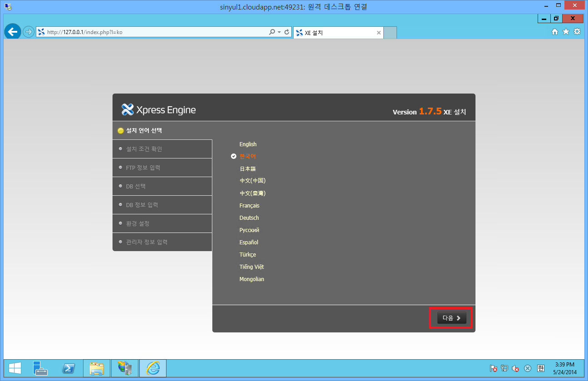
Task: Close the 'XE 설치' tab
Action: (379, 33)
